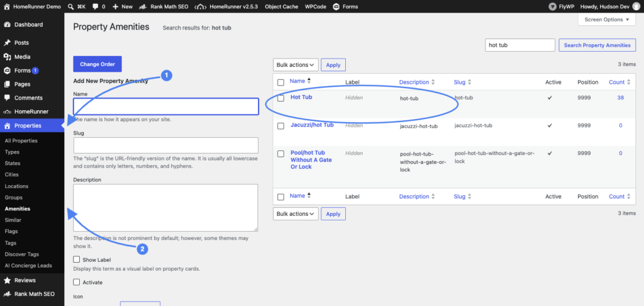Open the Groups submenu item
Screen dimensions: 644x306
click(x=14, y=198)
